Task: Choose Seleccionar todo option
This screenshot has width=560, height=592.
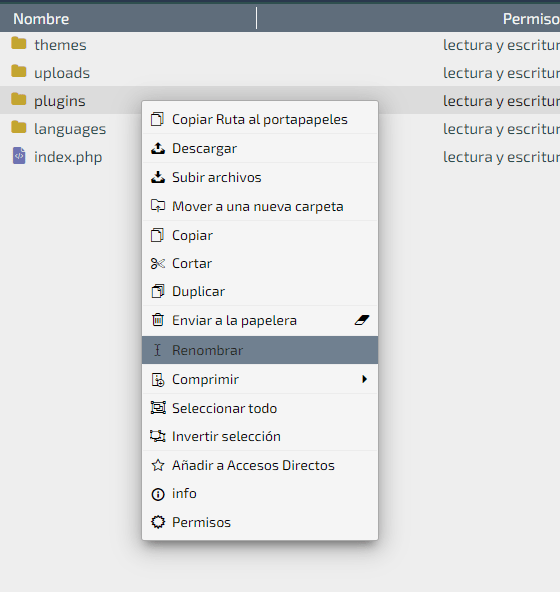Action: (x=260, y=408)
